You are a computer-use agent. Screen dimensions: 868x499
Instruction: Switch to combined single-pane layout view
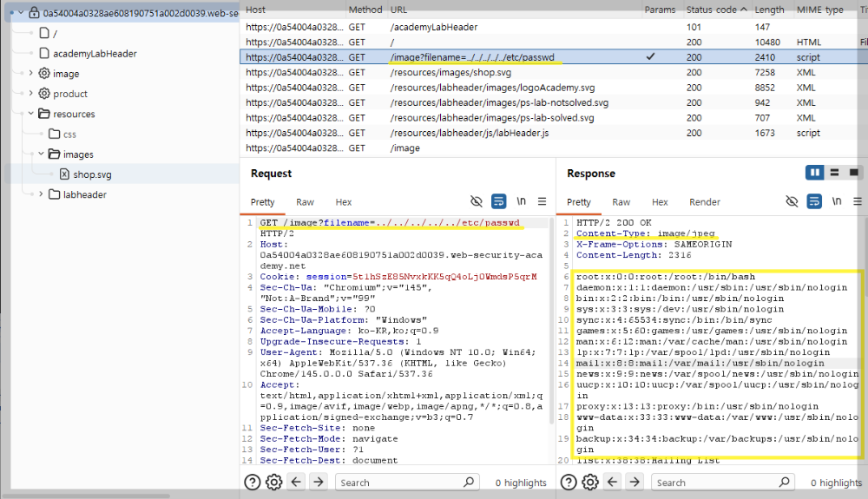coord(854,173)
